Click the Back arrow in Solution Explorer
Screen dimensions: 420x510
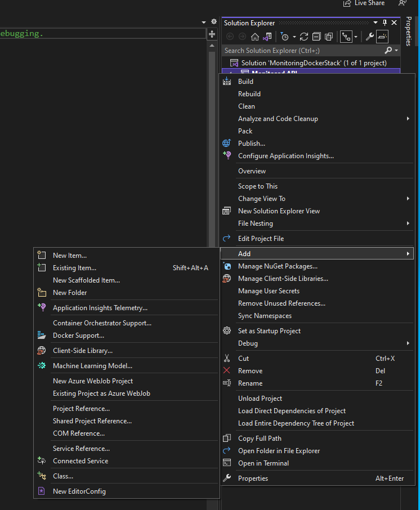coord(230,37)
